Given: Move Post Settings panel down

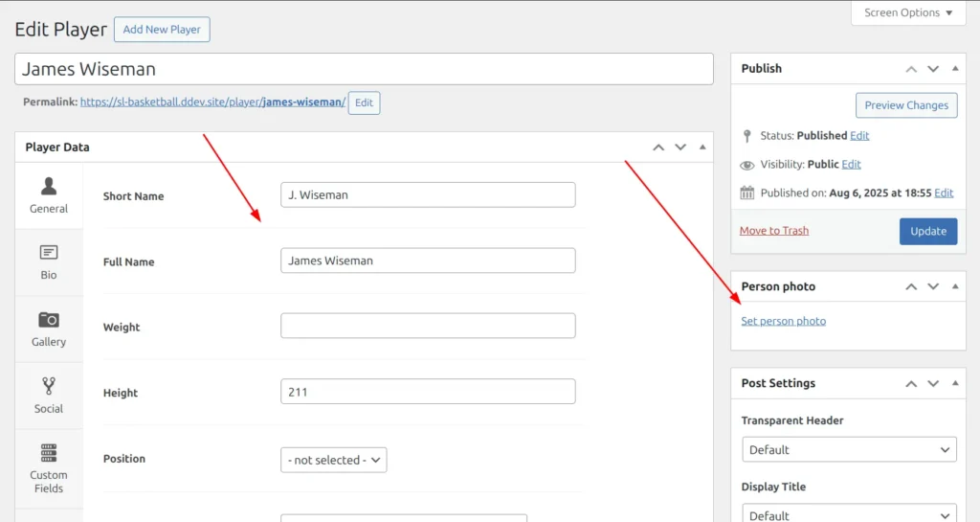Looking at the screenshot, I should [x=933, y=383].
